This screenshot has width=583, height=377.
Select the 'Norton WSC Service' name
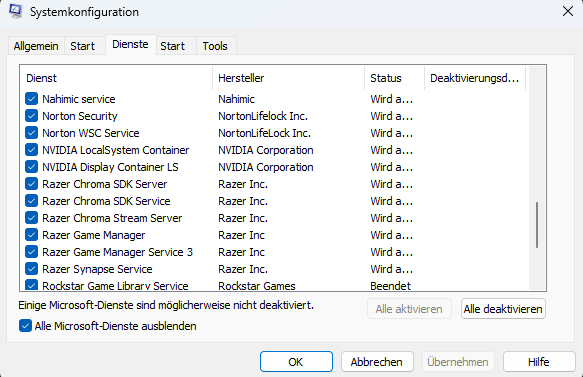tap(91, 133)
